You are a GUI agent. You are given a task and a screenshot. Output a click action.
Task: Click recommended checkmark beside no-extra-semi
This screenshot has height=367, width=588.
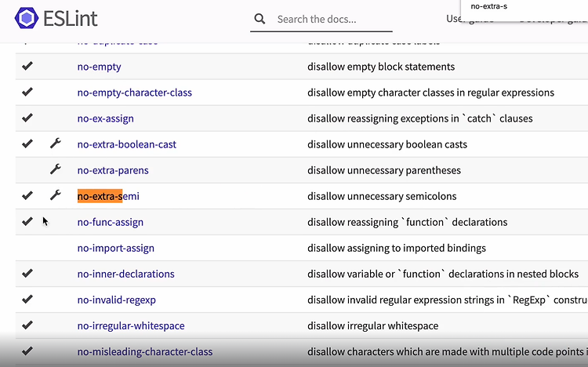pos(27,195)
